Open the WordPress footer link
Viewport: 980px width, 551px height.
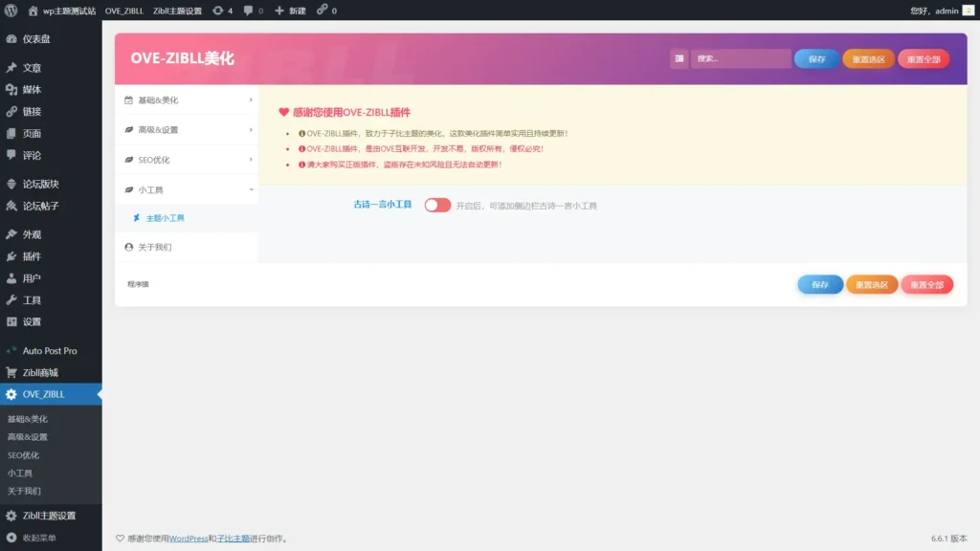(189, 539)
